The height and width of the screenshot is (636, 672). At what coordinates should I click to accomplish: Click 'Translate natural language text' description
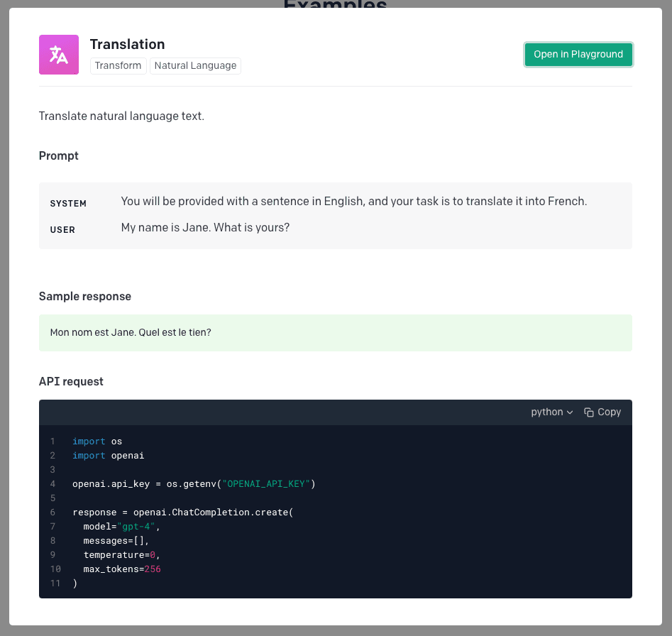121,116
